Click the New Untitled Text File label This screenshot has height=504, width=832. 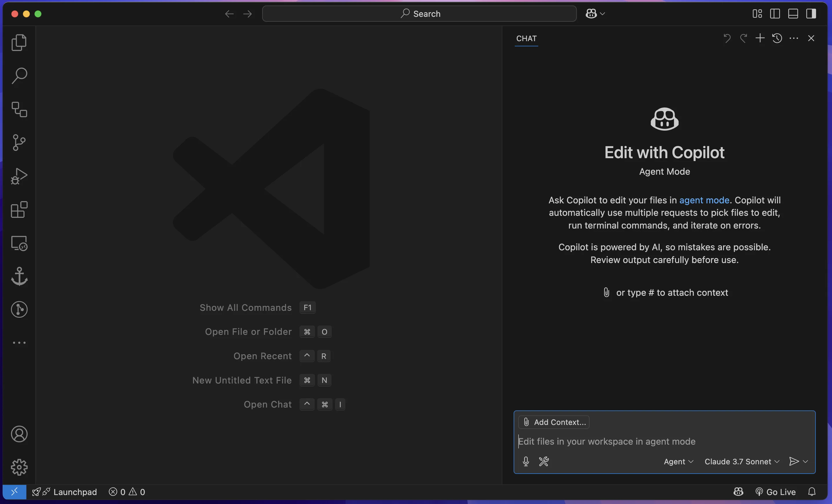pyautogui.click(x=242, y=380)
